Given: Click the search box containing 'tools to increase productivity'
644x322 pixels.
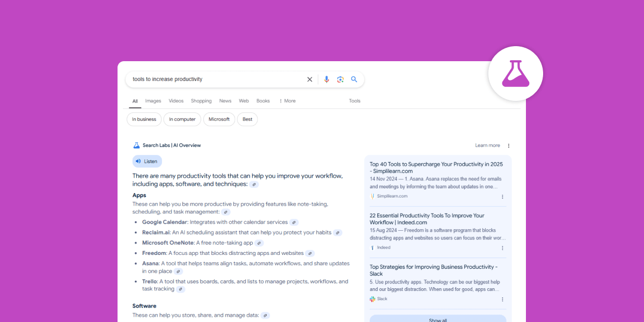Looking at the screenshot, I should (245, 79).
